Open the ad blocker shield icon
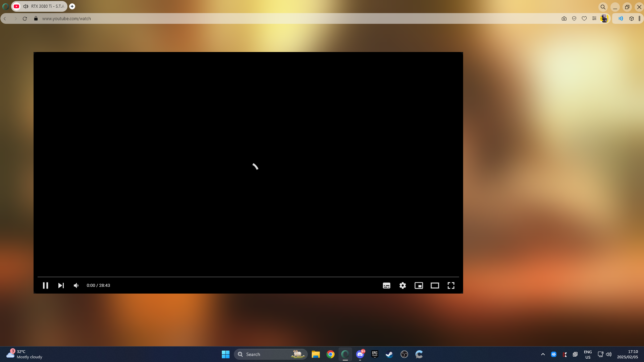 (574, 19)
